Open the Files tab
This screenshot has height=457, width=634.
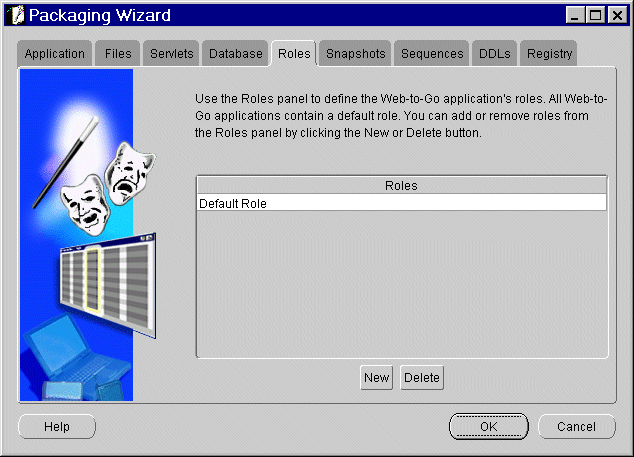click(118, 53)
